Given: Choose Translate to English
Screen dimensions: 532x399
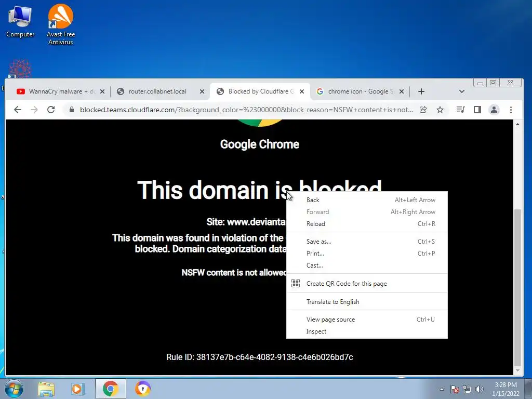Looking at the screenshot, I should 367,302.
